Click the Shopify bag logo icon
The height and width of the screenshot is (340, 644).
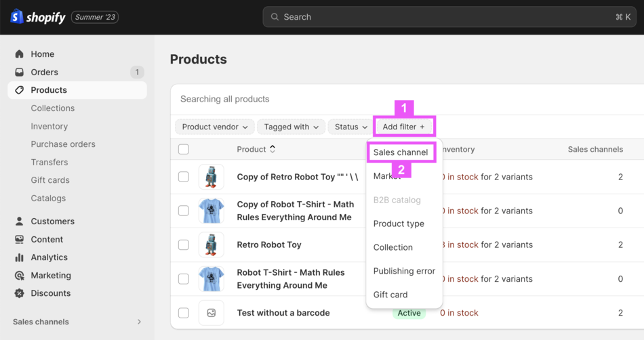pos(16,16)
